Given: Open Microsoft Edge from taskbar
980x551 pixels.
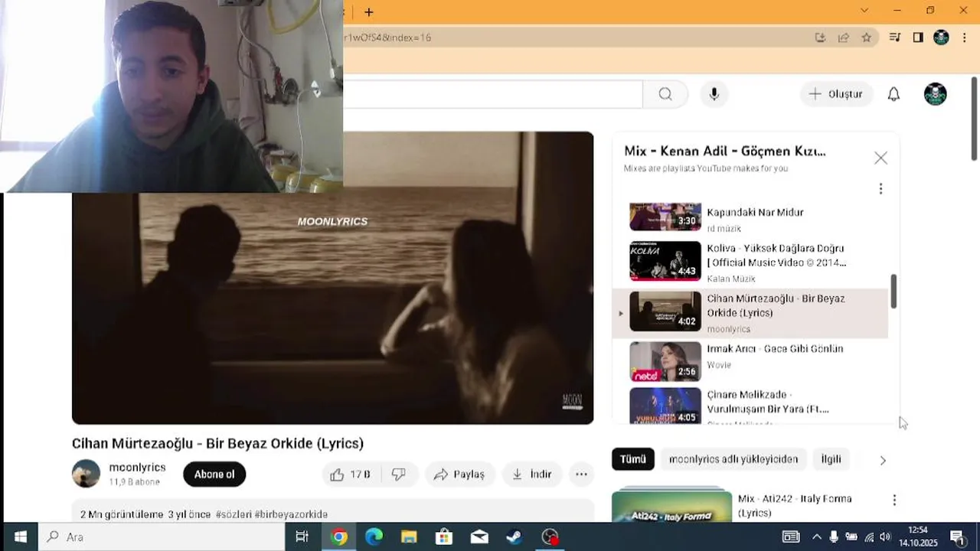Looking at the screenshot, I should 374,536.
